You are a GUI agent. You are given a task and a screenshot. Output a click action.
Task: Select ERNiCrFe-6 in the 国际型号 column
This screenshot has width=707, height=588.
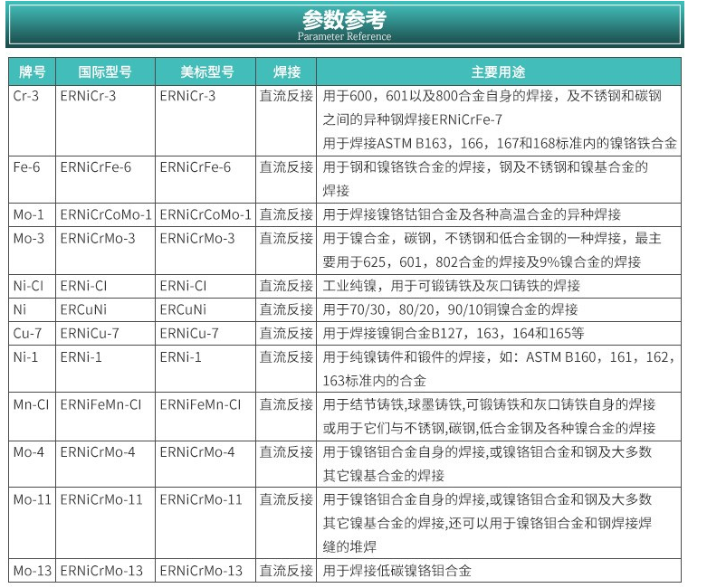(96, 167)
